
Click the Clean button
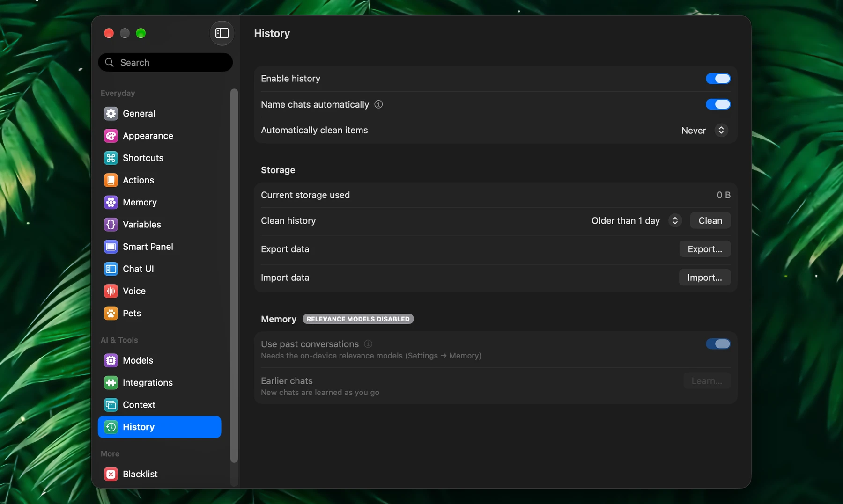click(x=710, y=220)
